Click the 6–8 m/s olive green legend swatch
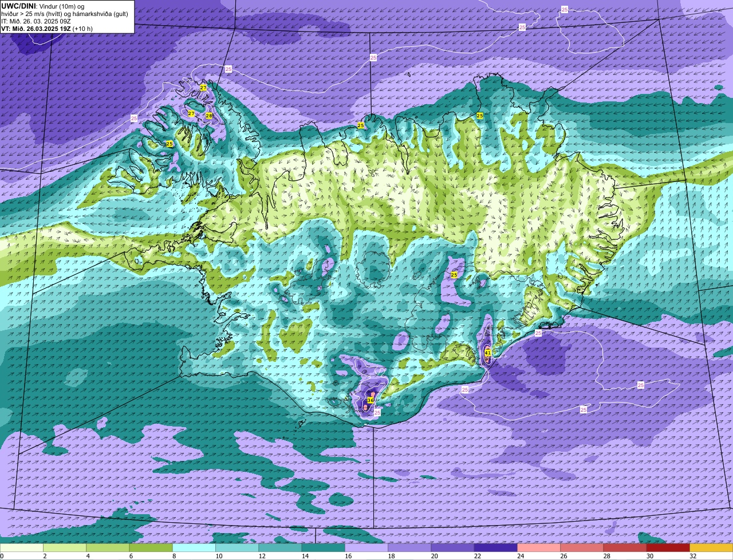 click(x=151, y=548)
